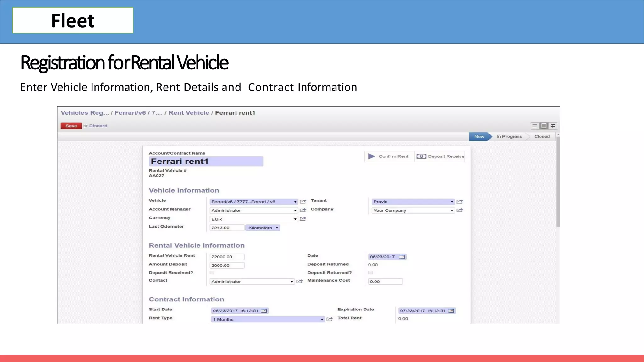Switch to tree/hierarchy view icon
Image resolution: width=644 pixels, height=362 pixels.
553,126
